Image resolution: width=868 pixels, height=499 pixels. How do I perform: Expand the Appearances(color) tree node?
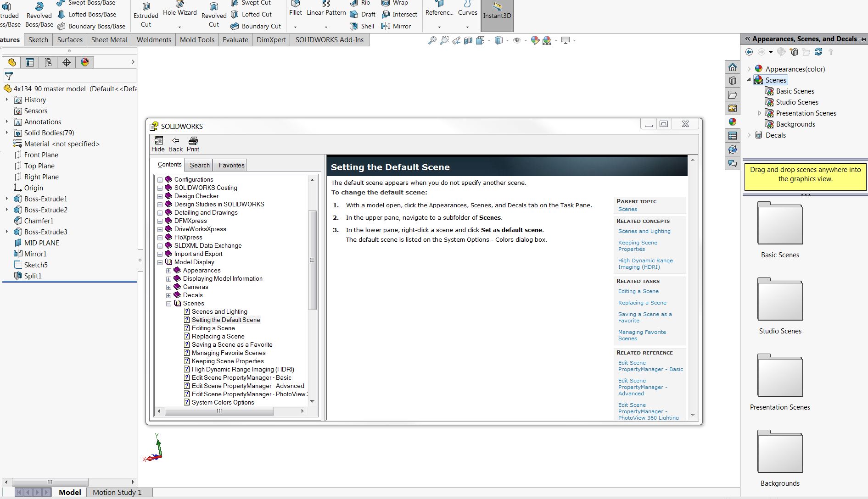(x=749, y=69)
